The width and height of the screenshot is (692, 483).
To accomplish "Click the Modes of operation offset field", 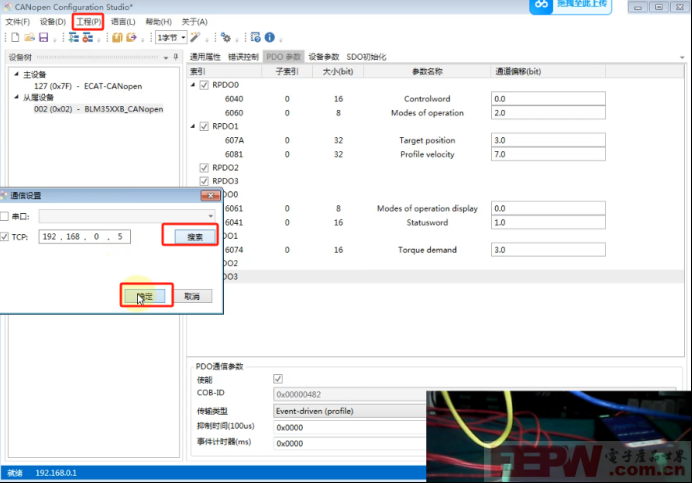I will tap(548, 113).
